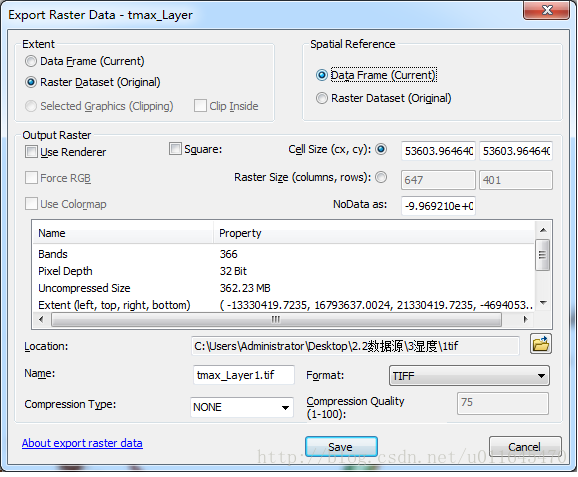Select the Pixel Depth row
The image size is (578, 477).
(284, 271)
